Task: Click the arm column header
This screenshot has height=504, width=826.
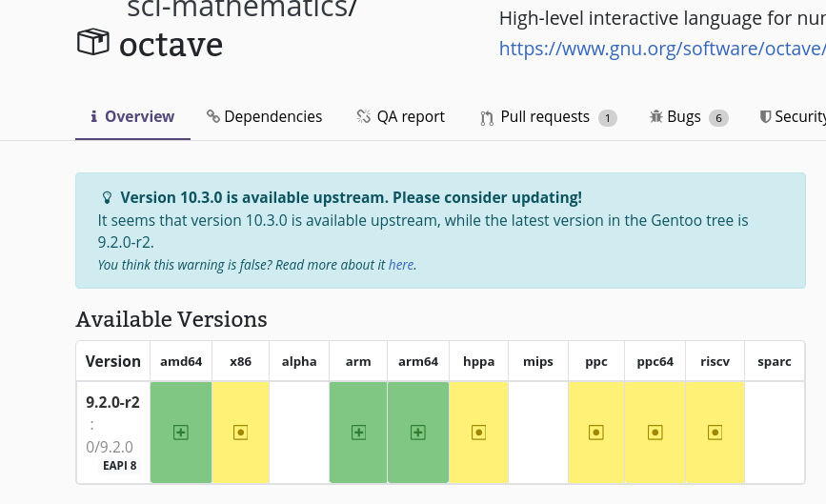Action: coord(358,361)
